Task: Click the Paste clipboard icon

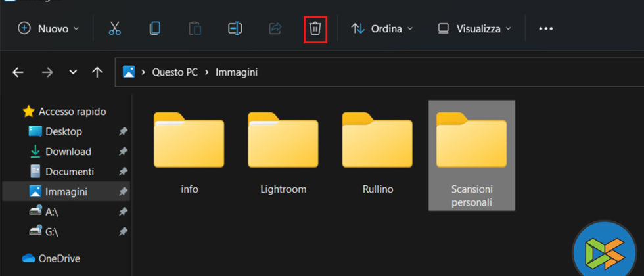Action: (195, 29)
